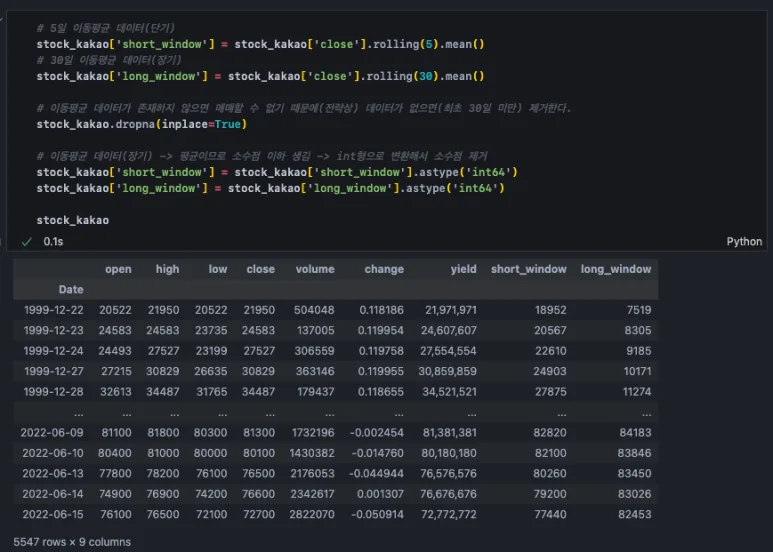Image resolution: width=773 pixels, height=552 pixels.
Task: Click the Python language mode label
Action: click(x=744, y=242)
